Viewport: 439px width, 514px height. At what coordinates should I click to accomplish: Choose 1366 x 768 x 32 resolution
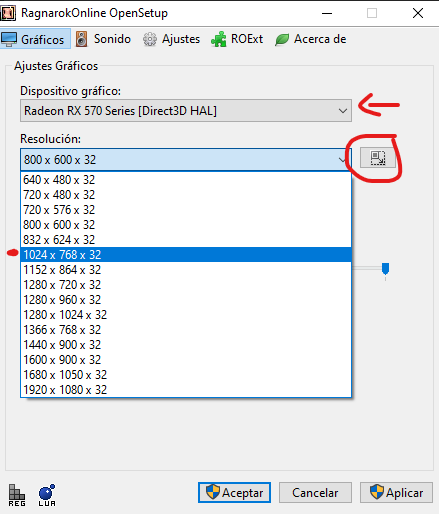tap(186, 330)
